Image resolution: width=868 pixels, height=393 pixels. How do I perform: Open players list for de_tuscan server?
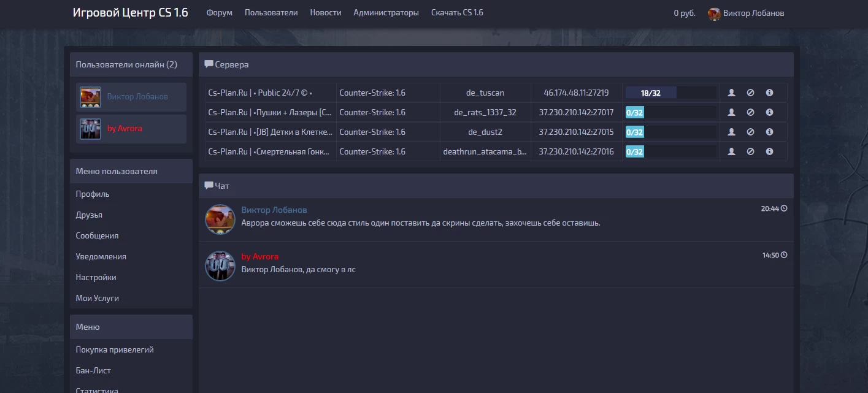731,93
